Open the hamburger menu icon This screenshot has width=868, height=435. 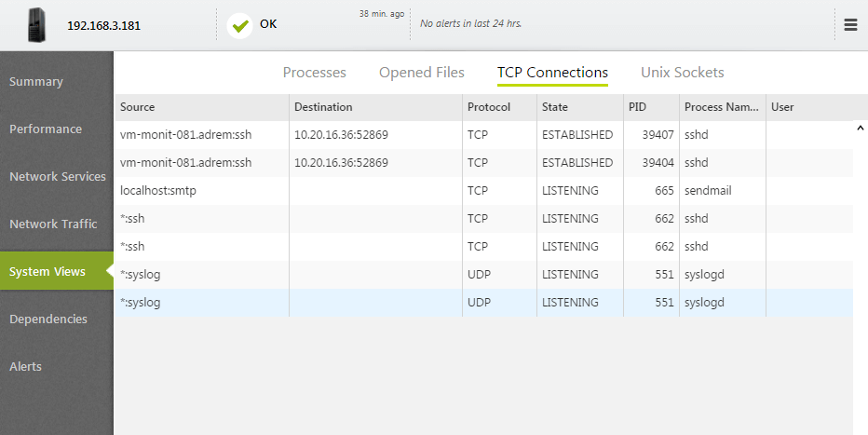851,25
